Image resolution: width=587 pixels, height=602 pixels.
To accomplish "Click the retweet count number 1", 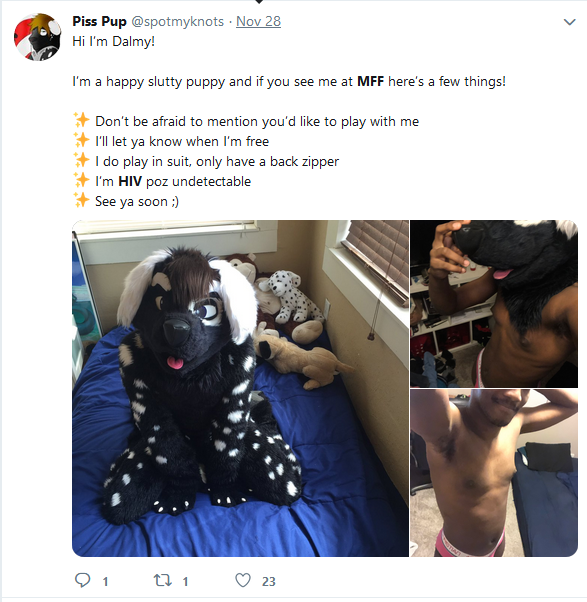I will click(x=185, y=582).
